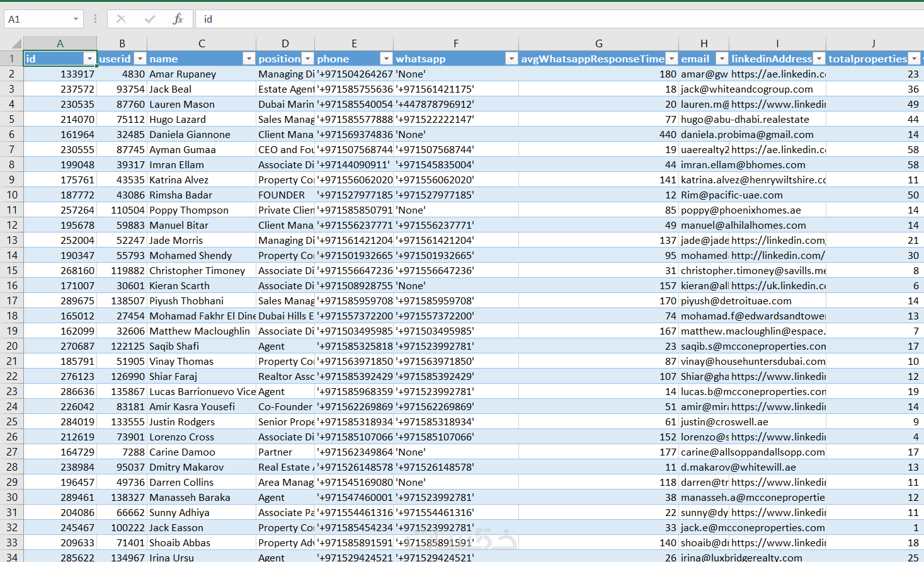Select the name cell Lorenzo Cross
Image resolution: width=924 pixels, height=562 pixels.
click(x=202, y=437)
